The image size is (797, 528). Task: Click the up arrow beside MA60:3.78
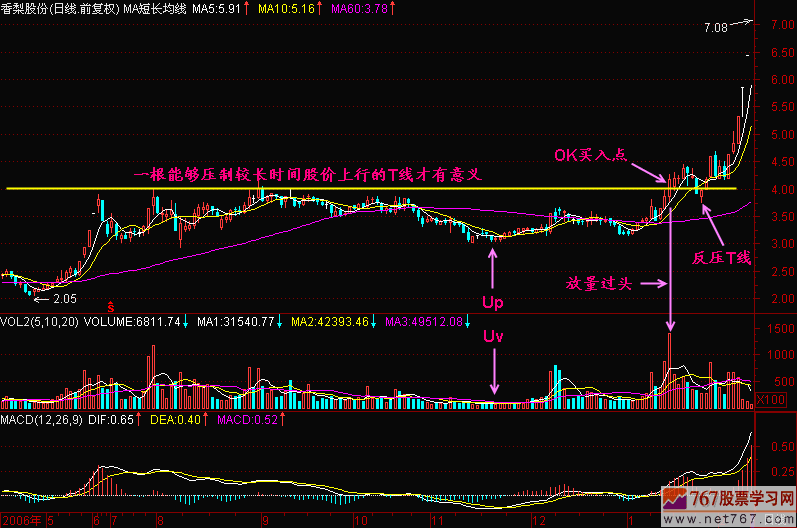point(392,8)
